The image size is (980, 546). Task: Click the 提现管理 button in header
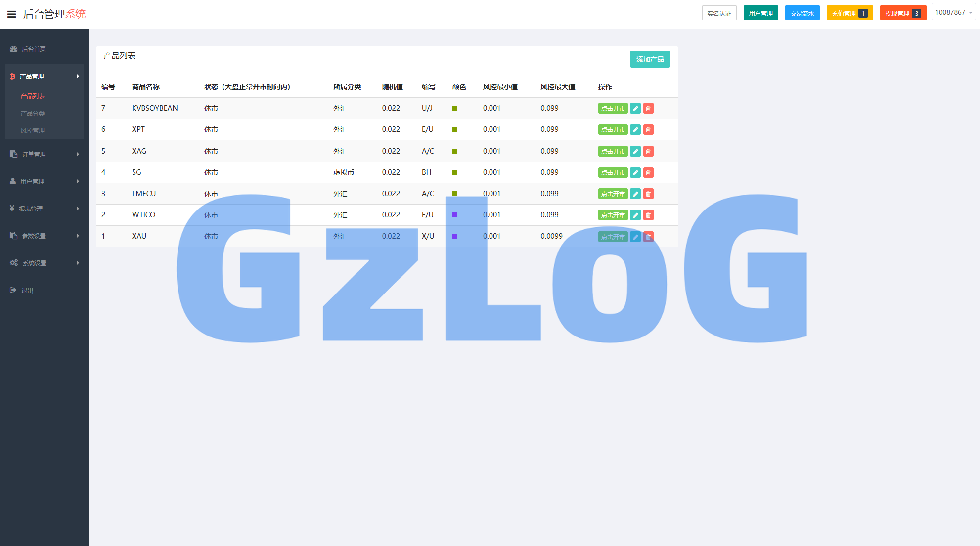point(902,13)
